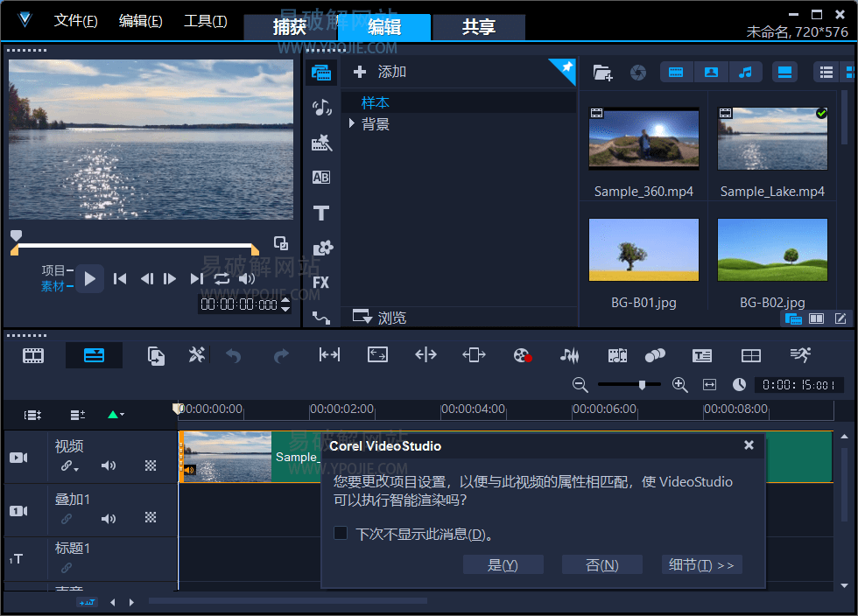Click the slide tool icon

coord(474,355)
